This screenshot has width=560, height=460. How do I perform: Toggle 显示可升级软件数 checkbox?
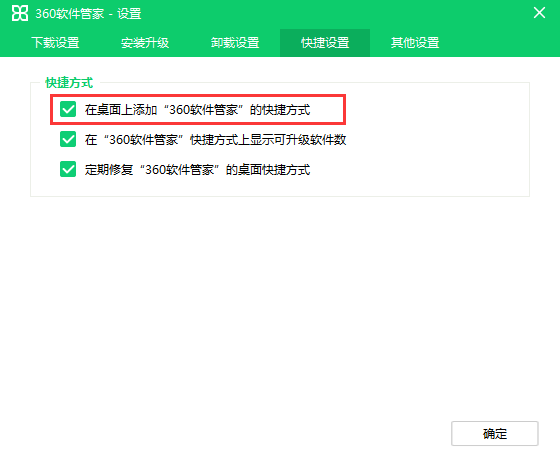[x=68, y=139]
